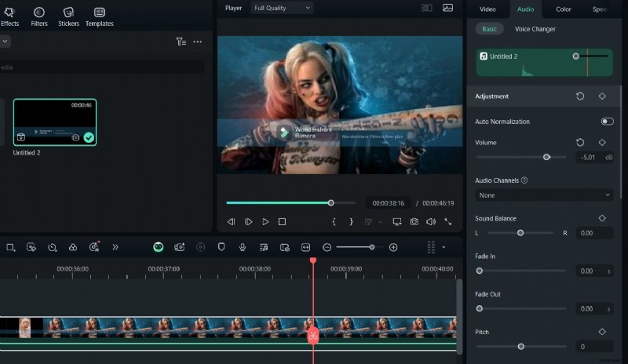The width and height of the screenshot is (628, 364).
Task: Click the Volume slider handle
Action: coord(546,157)
